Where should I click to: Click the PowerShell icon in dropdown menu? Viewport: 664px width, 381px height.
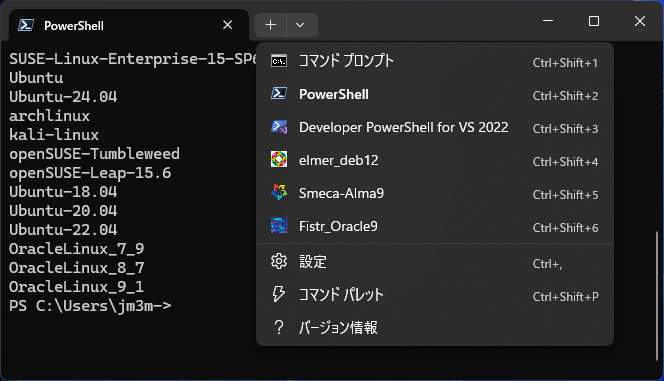[279, 94]
